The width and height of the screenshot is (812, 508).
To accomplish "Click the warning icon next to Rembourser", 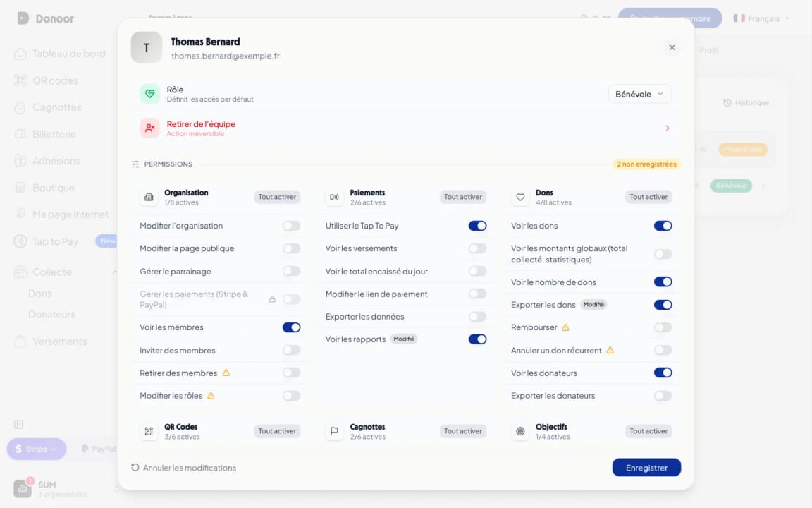I will pos(565,327).
